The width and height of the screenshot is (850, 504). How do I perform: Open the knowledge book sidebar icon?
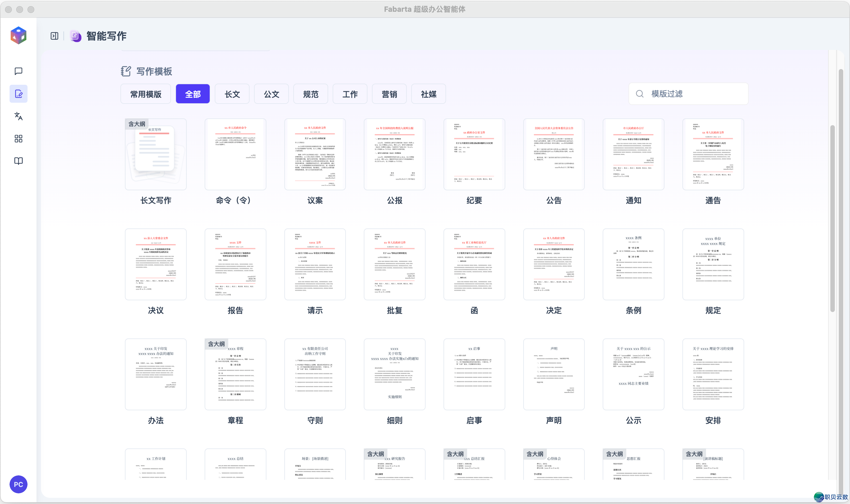[18, 161]
